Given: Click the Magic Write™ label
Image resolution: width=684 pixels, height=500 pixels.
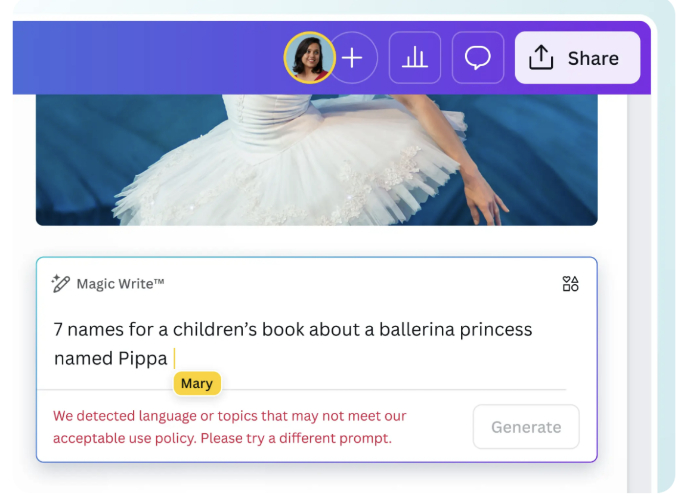Looking at the screenshot, I should pyautogui.click(x=120, y=284).
